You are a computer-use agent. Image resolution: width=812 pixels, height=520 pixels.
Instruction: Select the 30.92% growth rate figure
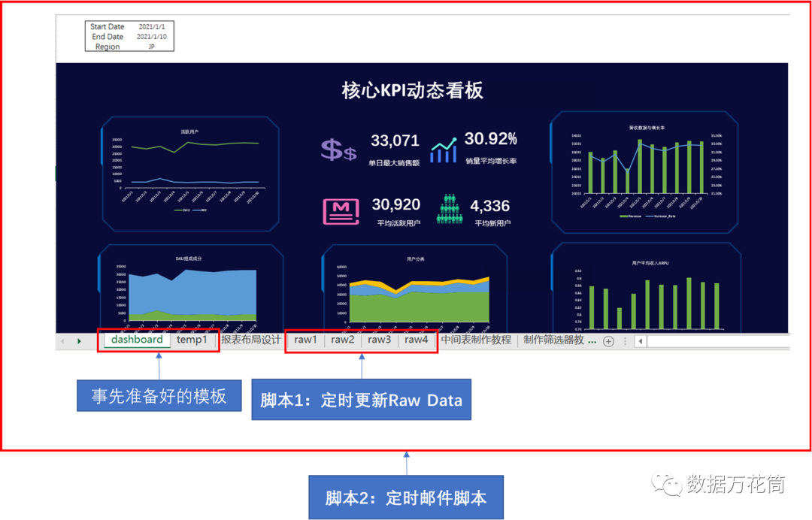coord(490,139)
